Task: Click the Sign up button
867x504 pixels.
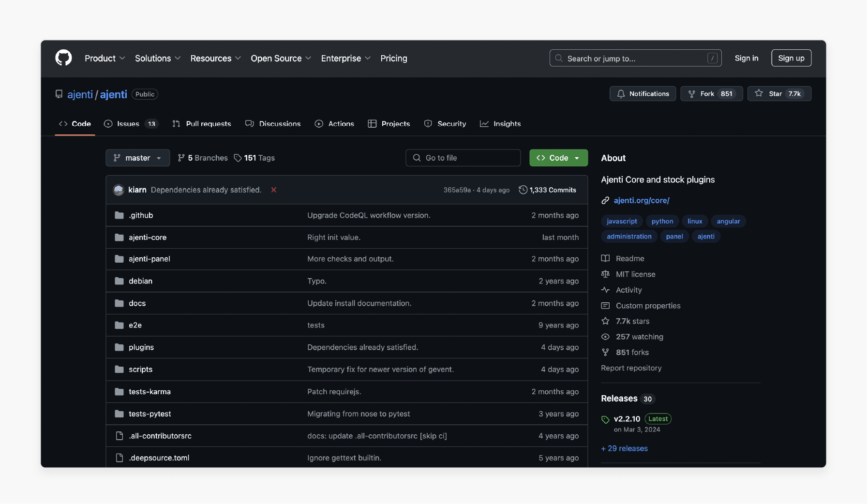Action: tap(792, 58)
